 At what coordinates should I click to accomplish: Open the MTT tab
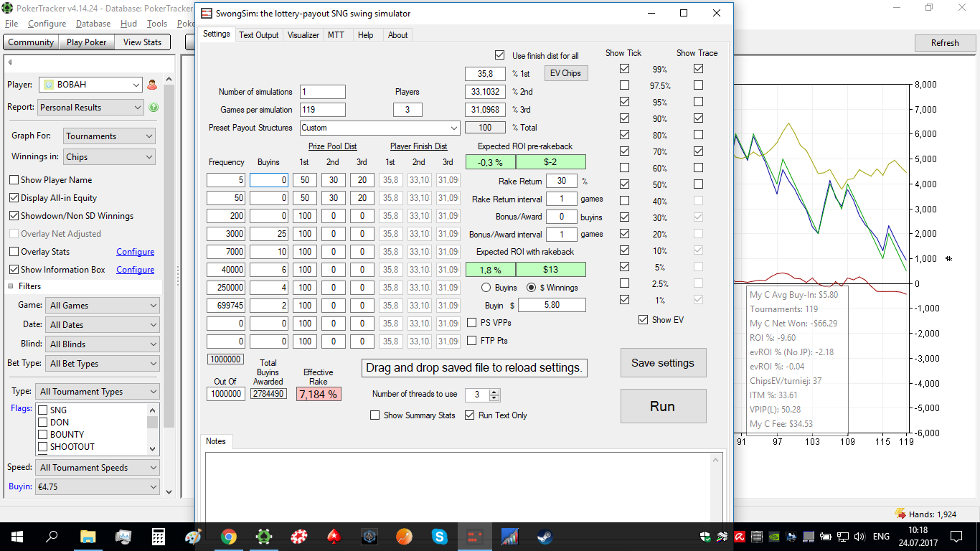(336, 35)
